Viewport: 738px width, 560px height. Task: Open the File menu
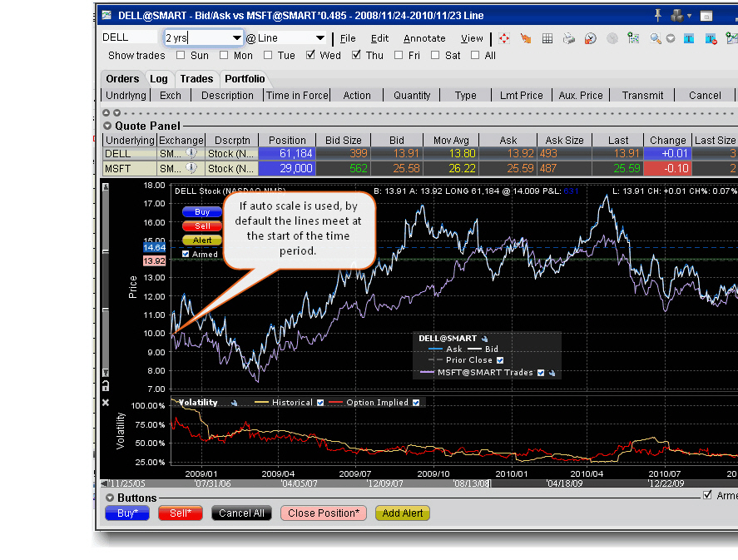pos(348,38)
